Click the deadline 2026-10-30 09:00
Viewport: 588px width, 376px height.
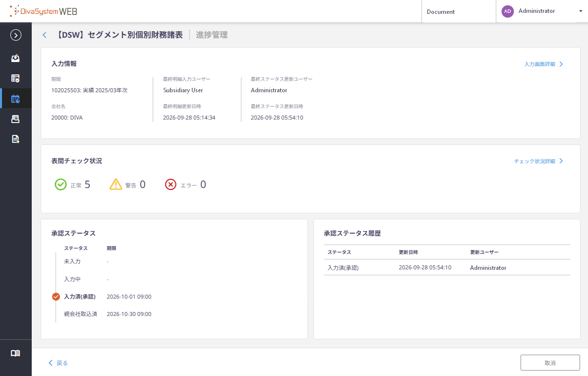point(129,314)
